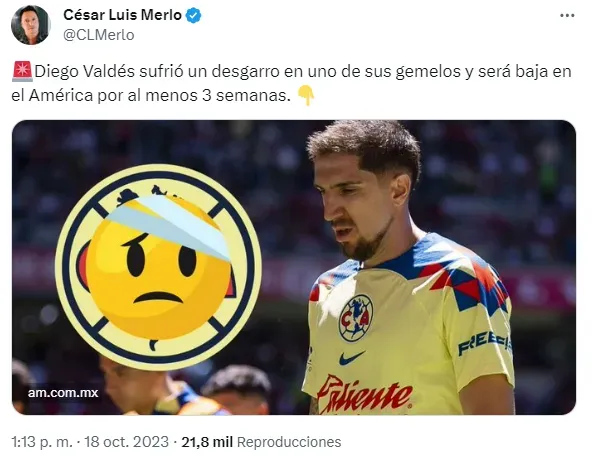This screenshot has height=456, width=592.
Task: Open the am.com.mx source label
Action: [x=63, y=393]
